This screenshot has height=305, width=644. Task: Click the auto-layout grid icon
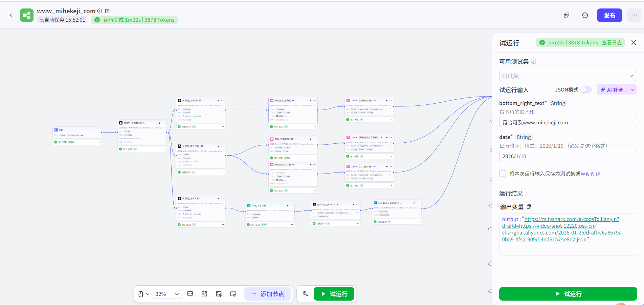[204, 294]
